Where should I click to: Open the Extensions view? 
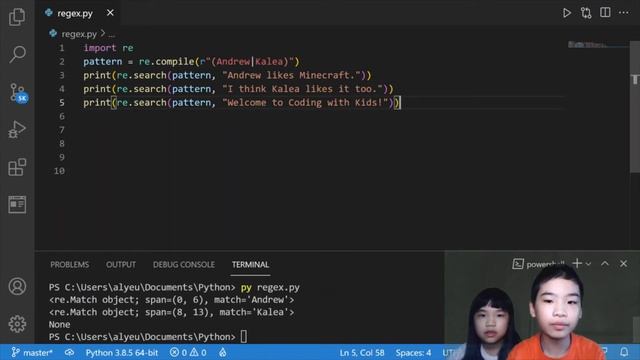pos(17,167)
